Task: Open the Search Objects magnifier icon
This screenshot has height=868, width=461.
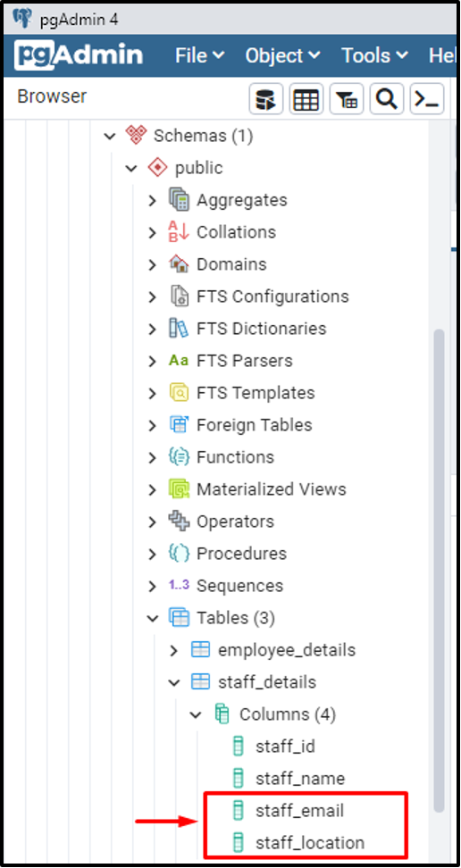Action: coord(387,100)
